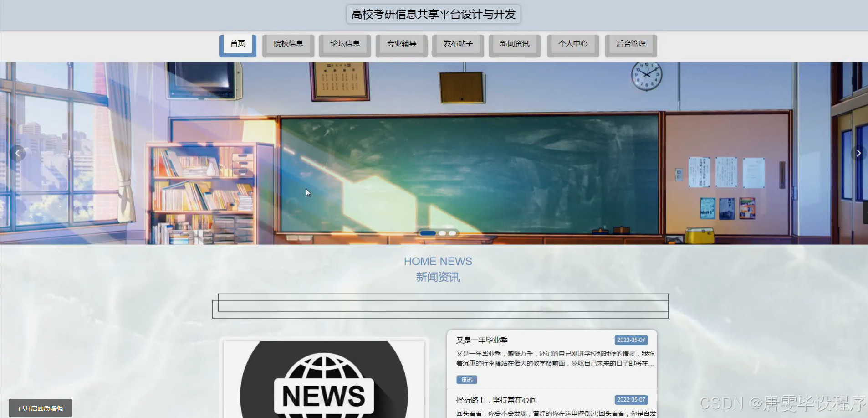
Task: Open 后台管理 from the navigation bar
Action: pos(631,46)
